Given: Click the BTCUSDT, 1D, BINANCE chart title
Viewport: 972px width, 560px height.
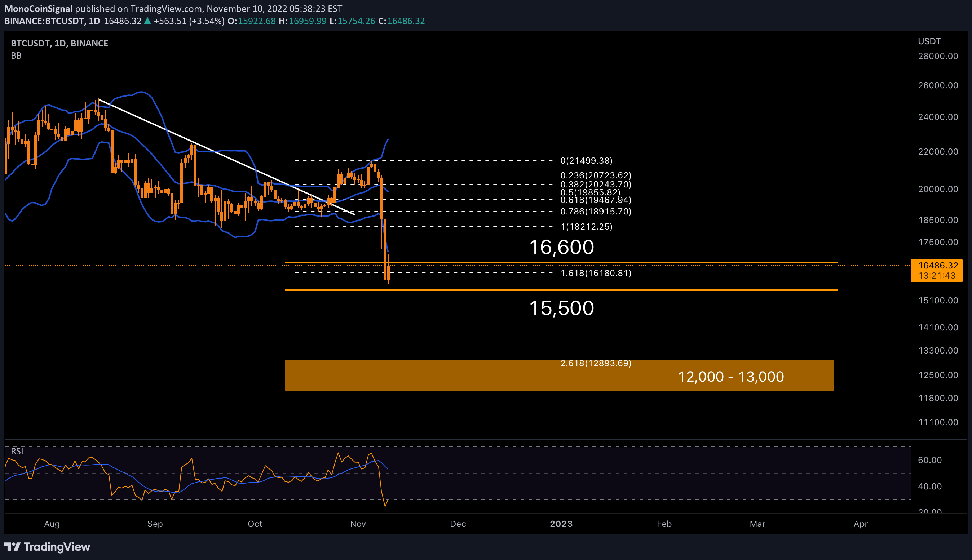Looking at the screenshot, I should click(59, 43).
